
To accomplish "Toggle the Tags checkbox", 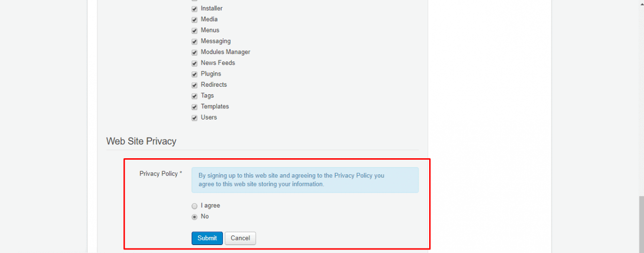I will pyautogui.click(x=194, y=96).
